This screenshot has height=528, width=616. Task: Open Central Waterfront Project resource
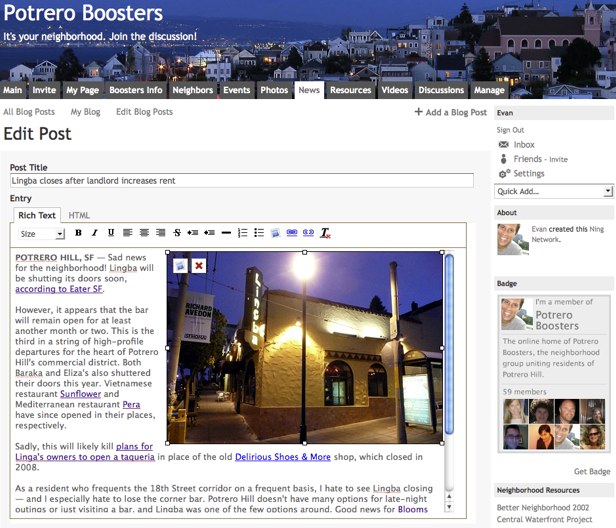[x=544, y=519]
